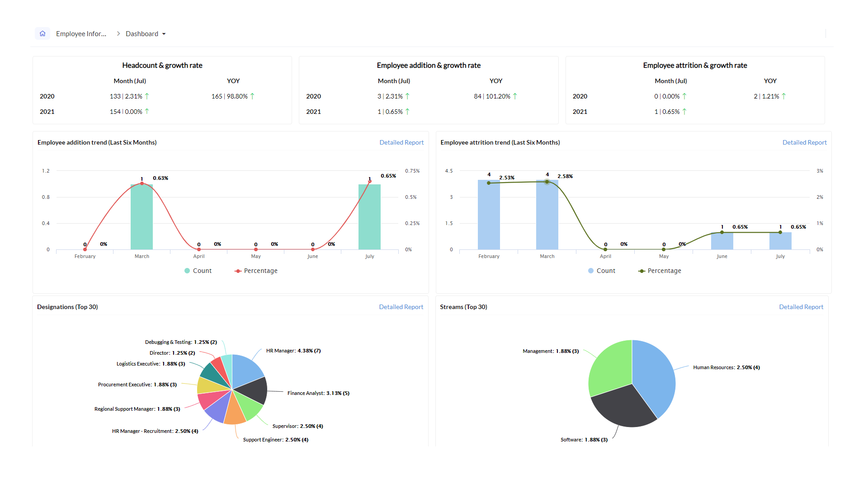
Task: Select the Finance Analyst dark pie slice
Action: pos(253,390)
